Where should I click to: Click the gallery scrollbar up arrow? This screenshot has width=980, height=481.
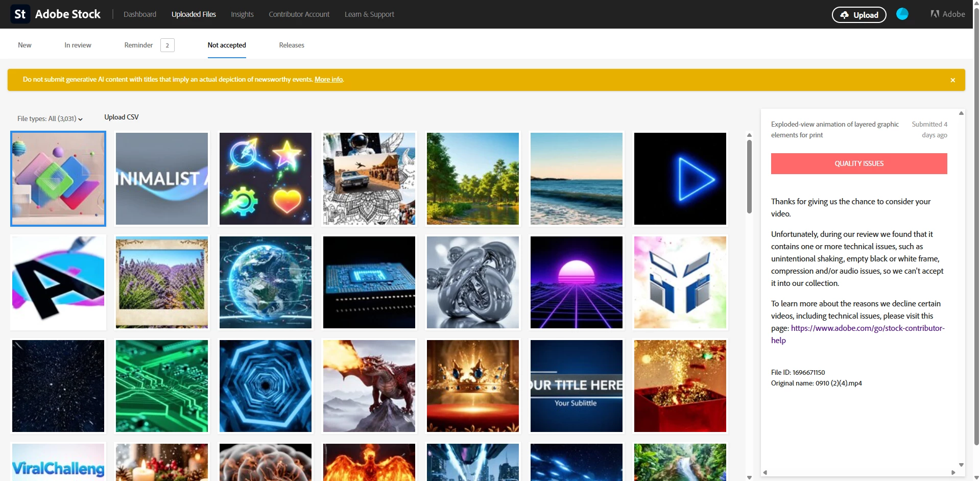749,135
